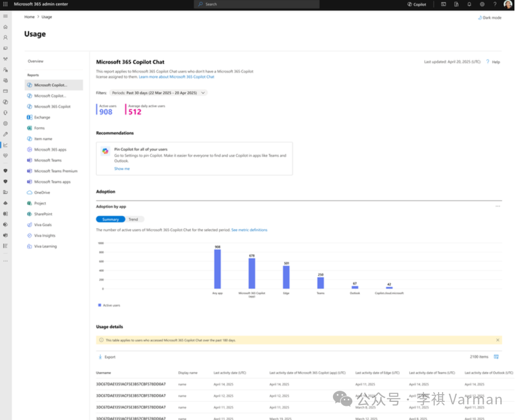The width and height of the screenshot is (519, 420).
Task: Click the Search box in header
Action: 257,5
